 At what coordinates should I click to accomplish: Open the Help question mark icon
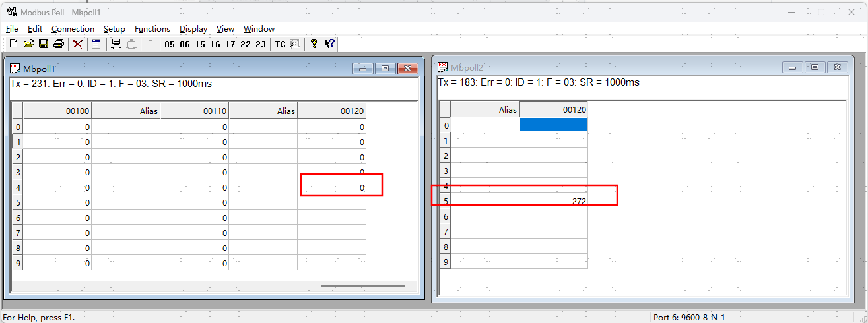click(x=314, y=44)
